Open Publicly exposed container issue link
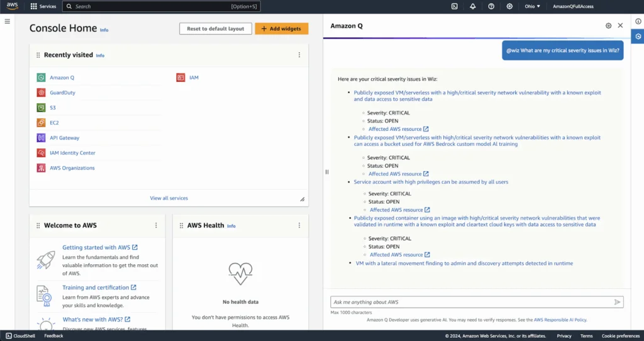This screenshot has width=644, height=341. click(477, 221)
